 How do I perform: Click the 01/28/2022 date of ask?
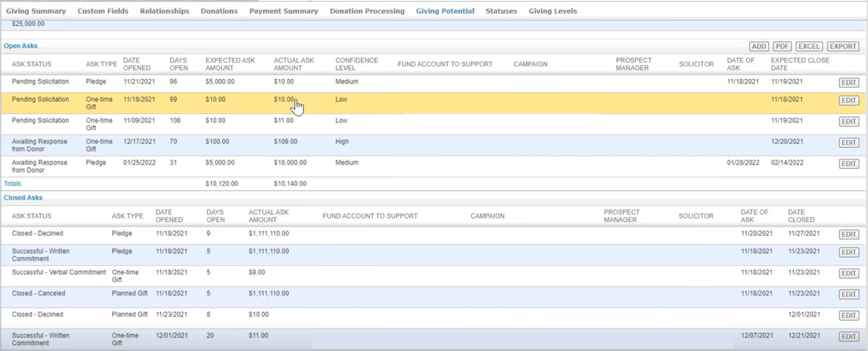(743, 163)
